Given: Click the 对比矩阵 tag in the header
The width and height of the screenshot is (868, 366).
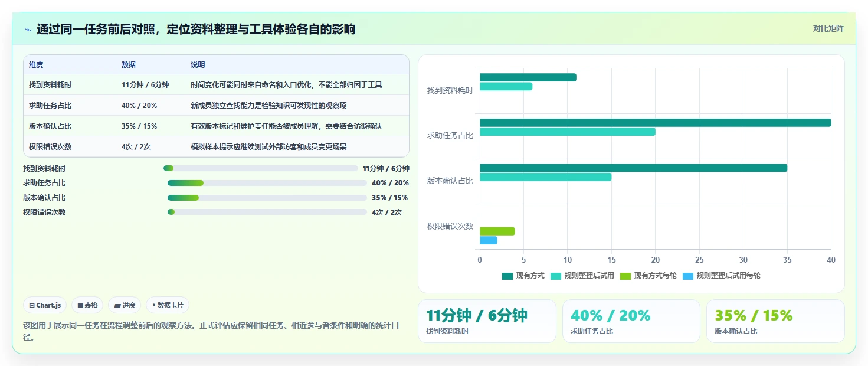Looking at the screenshot, I should coord(828,28).
